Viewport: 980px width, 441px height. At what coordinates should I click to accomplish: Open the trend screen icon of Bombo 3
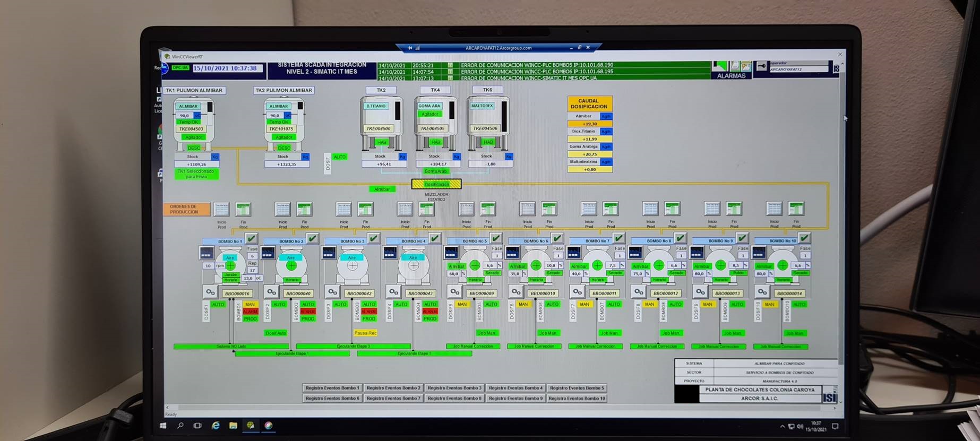tap(329, 253)
